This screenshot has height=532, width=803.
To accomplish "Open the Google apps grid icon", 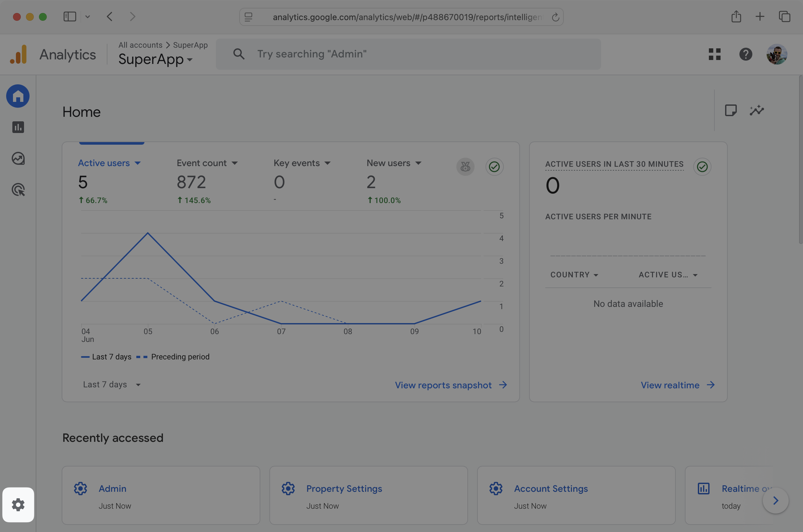I will [x=714, y=54].
